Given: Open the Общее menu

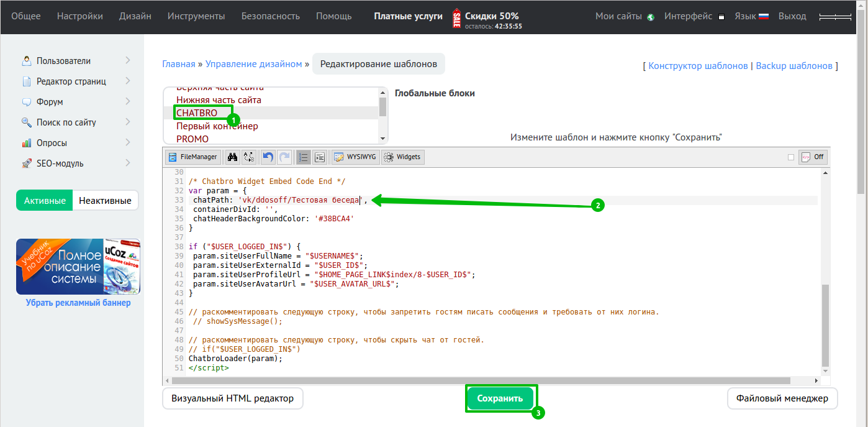Looking at the screenshot, I should pyautogui.click(x=26, y=16).
